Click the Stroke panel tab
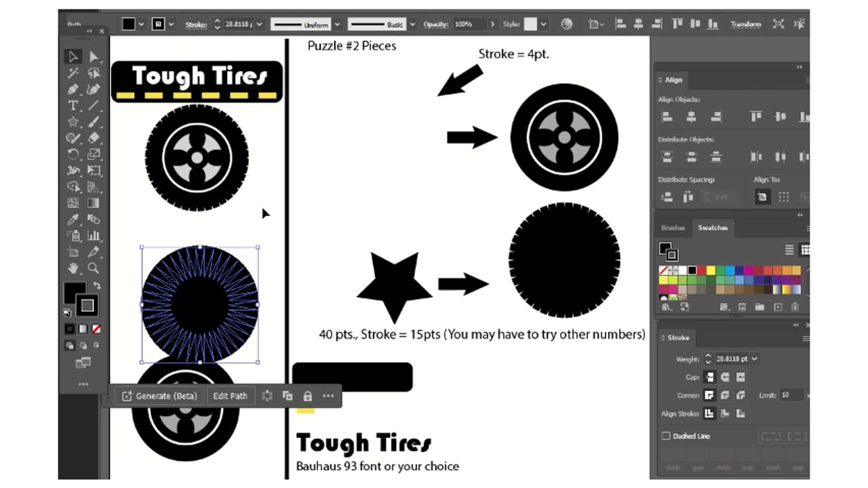Screen dimensions: 868x488 coord(678,338)
